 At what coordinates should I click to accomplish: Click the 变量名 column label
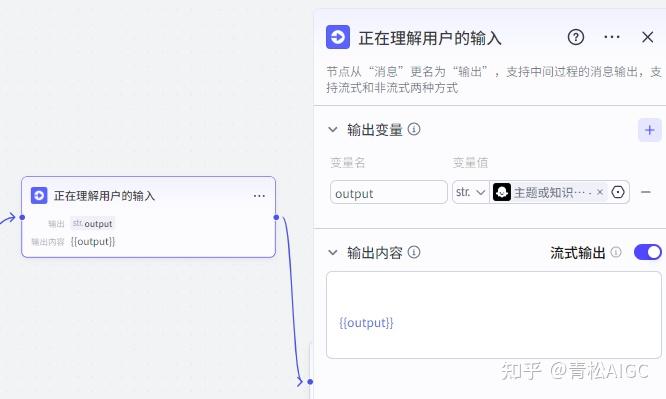[347, 162]
